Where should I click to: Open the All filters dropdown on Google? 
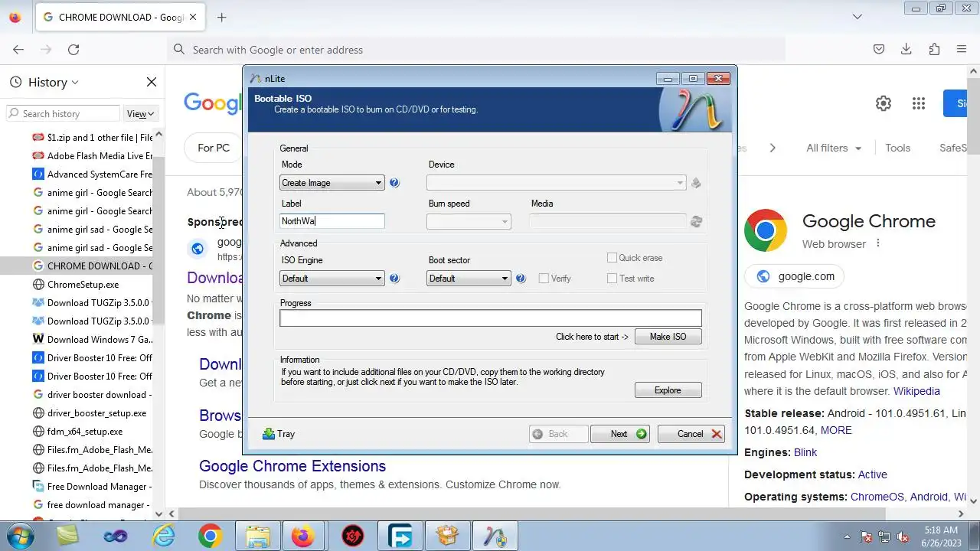coord(834,148)
